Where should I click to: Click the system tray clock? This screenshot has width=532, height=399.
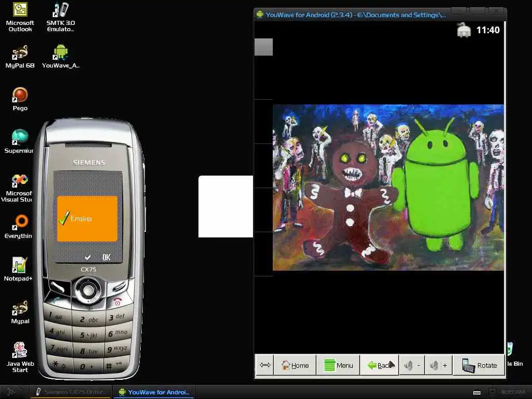[513, 392]
